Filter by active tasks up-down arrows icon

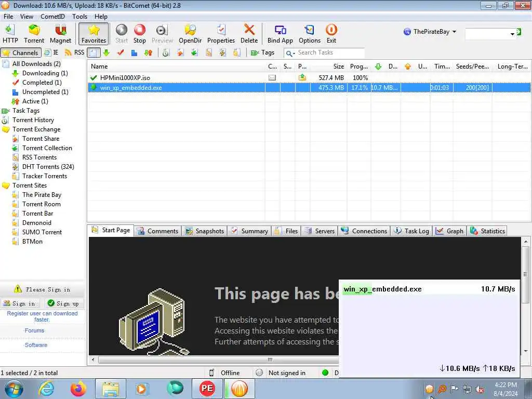(148, 52)
